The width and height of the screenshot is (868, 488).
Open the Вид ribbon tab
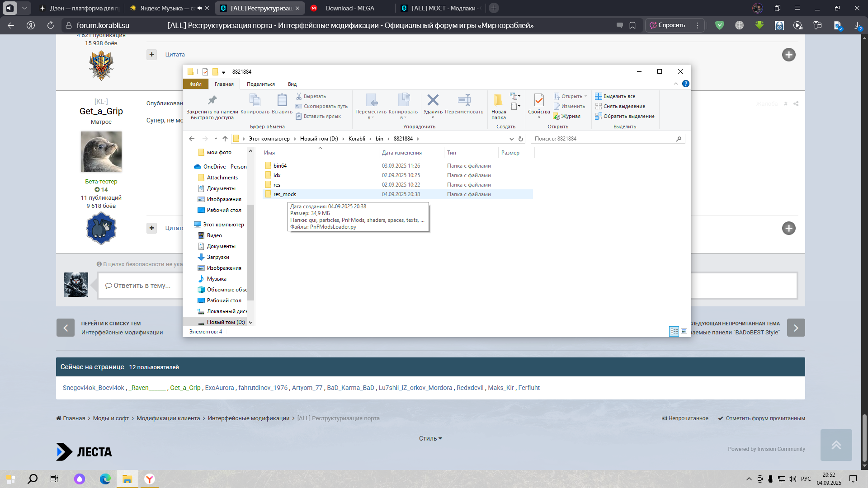coord(292,84)
